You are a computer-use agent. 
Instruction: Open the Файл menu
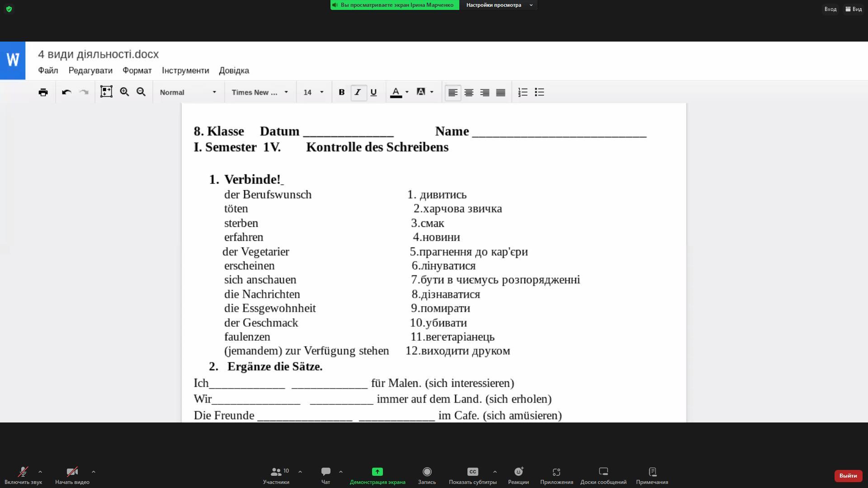[48, 70]
